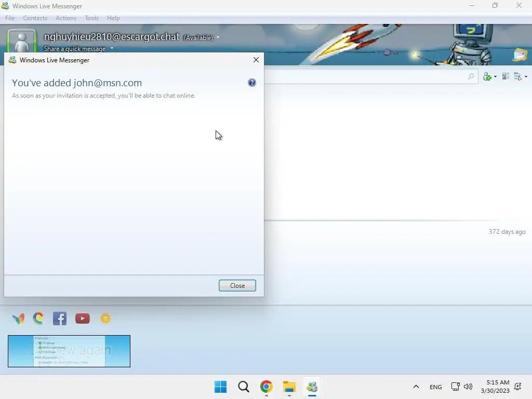
Task: Open the Facebook icon
Action: 60,318
